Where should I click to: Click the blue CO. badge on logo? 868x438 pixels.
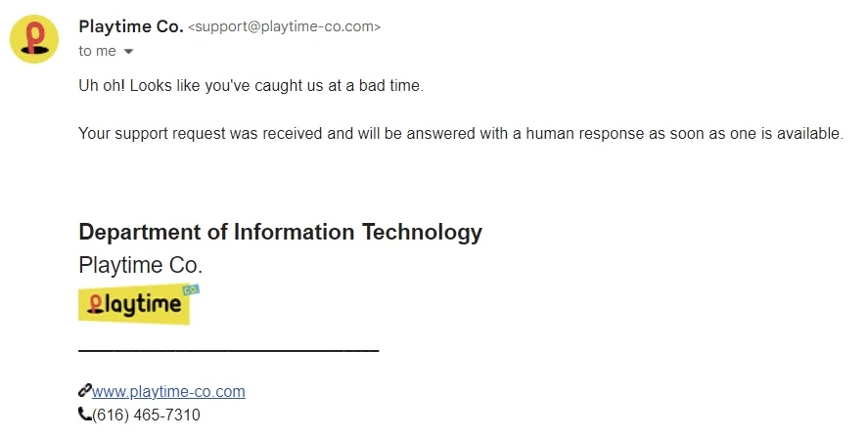(190, 289)
